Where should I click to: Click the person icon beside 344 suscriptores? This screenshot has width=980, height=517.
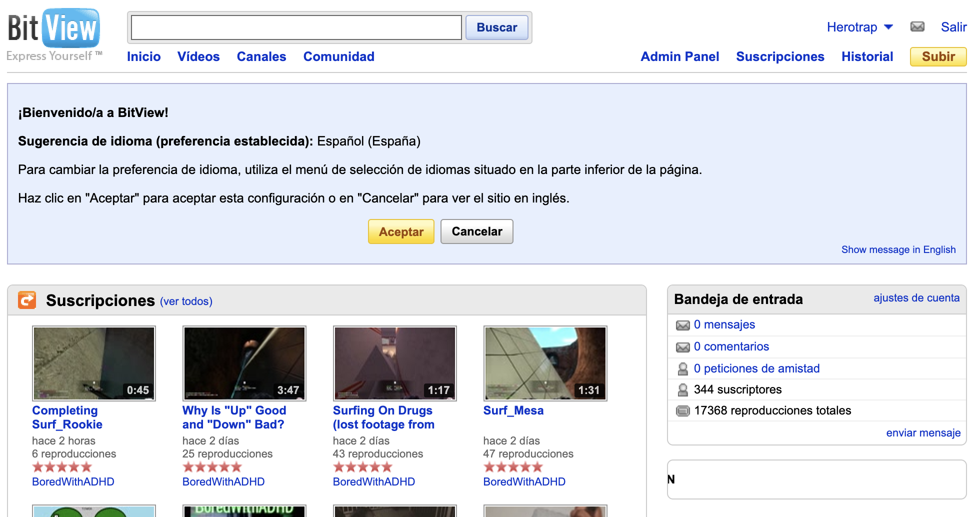(x=682, y=390)
